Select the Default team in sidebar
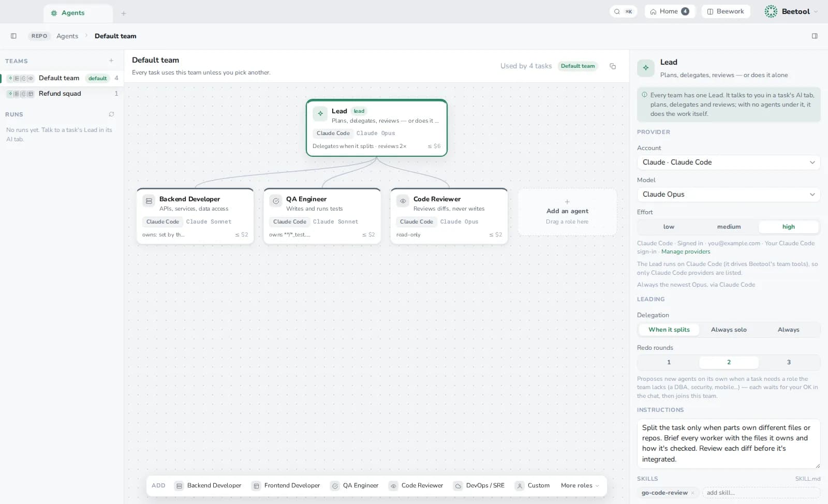Viewport: 828px width, 504px height. 62,78
